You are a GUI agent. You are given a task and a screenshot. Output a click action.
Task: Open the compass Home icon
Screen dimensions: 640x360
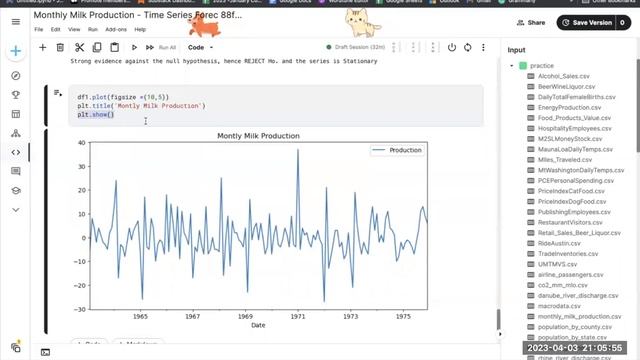coord(16,76)
